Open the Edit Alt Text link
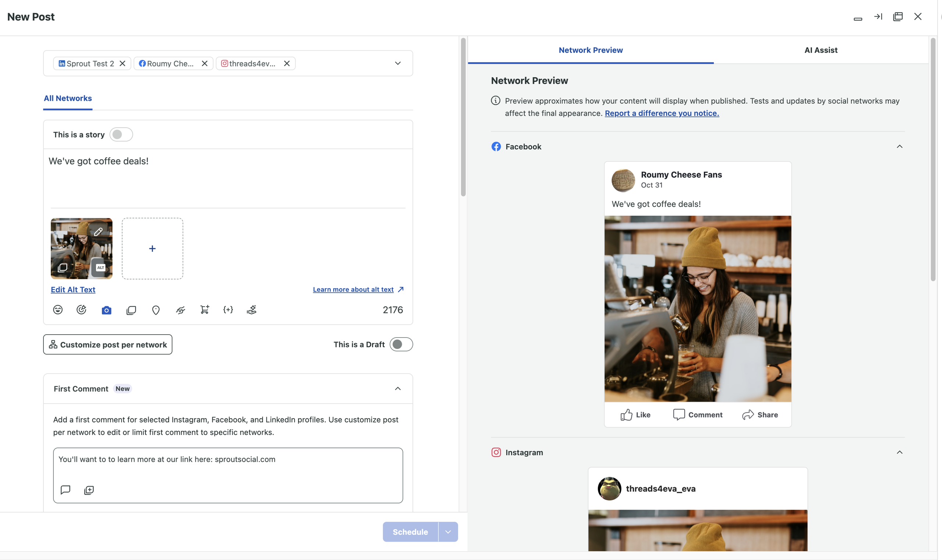 click(73, 289)
